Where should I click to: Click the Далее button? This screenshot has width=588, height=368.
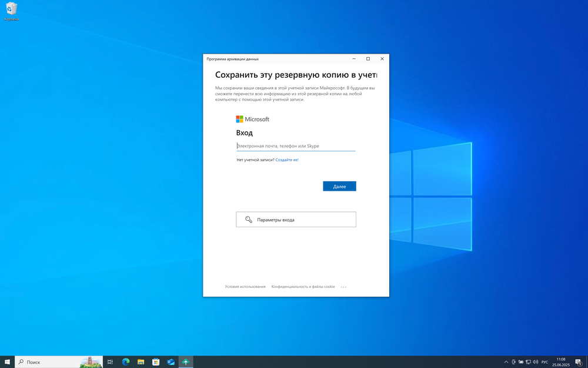[339, 186]
